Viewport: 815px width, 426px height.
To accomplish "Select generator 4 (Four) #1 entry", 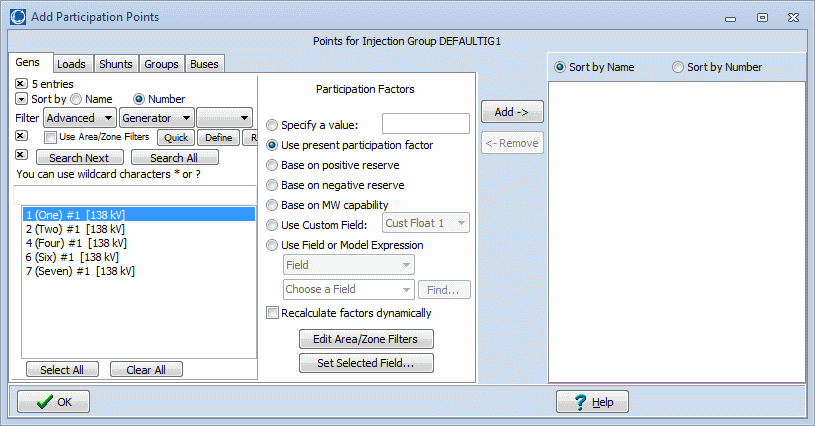I will (x=74, y=243).
